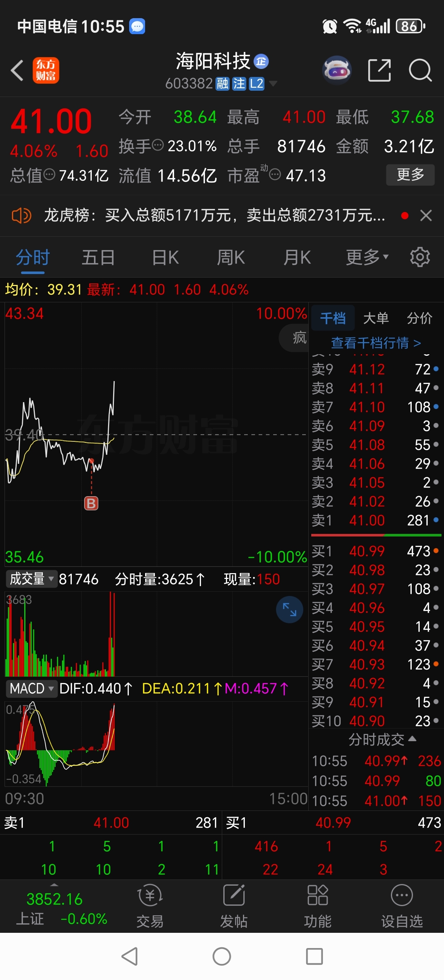Tap the info icon next to 市盈

275,175
